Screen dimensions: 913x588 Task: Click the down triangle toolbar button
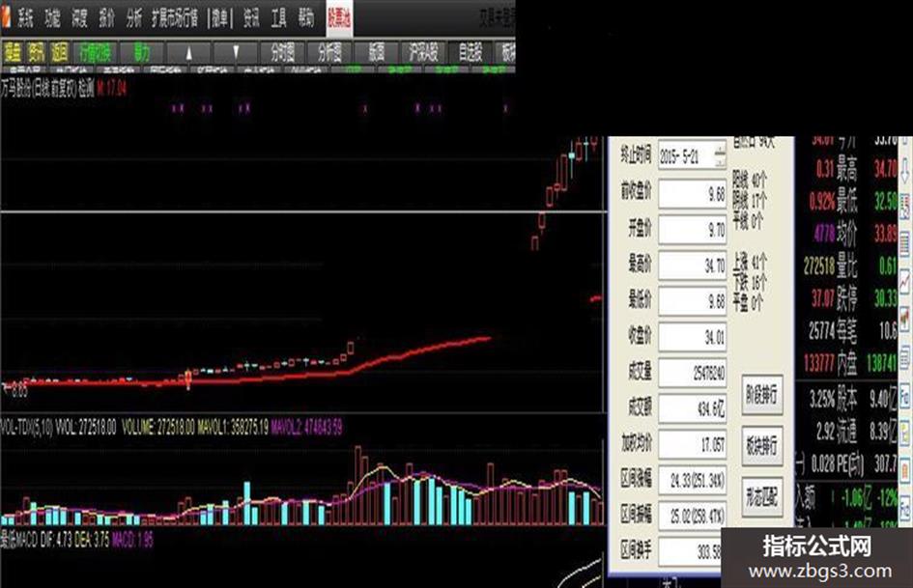235,53
